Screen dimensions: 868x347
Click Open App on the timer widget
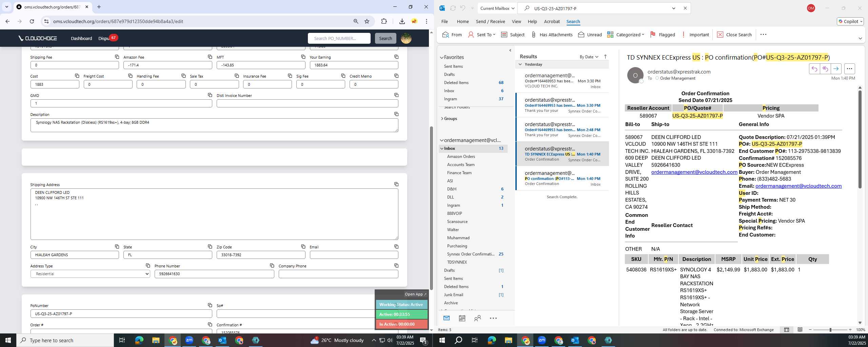(x=415, y=294)
